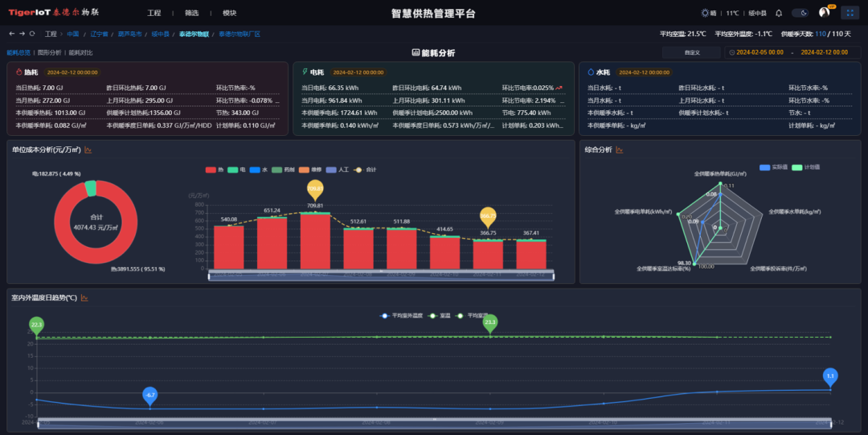868x435 pixels.
Task: Click the forward arrow navigation icon
Action: pyautogui.click(x=22, y=34)
